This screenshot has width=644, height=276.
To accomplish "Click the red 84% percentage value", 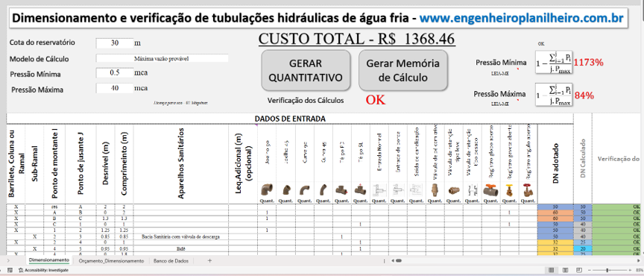I will [x=584, y=95].
